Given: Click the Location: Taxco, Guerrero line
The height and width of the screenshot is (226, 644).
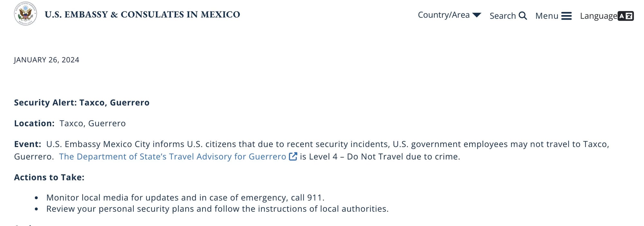Looking at the screenshot, I should click(x=70, y=123).
